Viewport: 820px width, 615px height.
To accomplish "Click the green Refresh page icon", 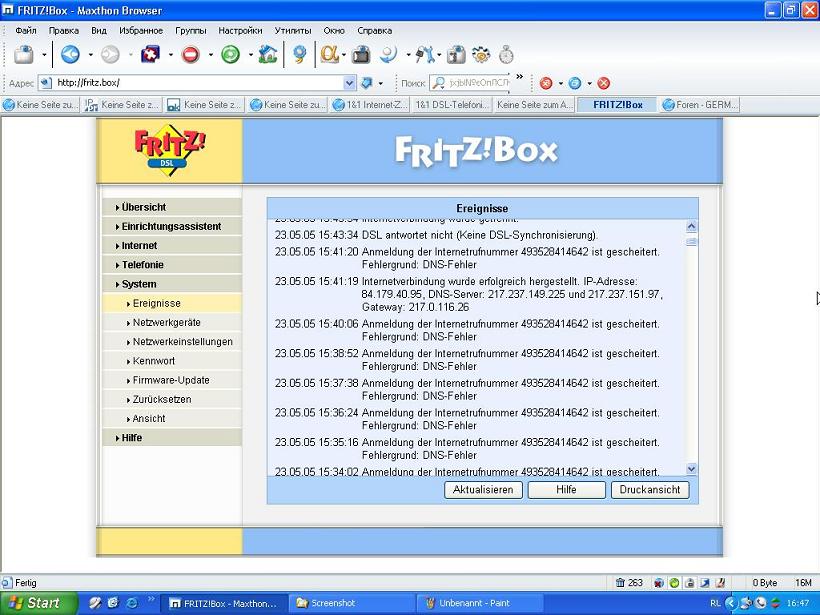I will 230,54.
